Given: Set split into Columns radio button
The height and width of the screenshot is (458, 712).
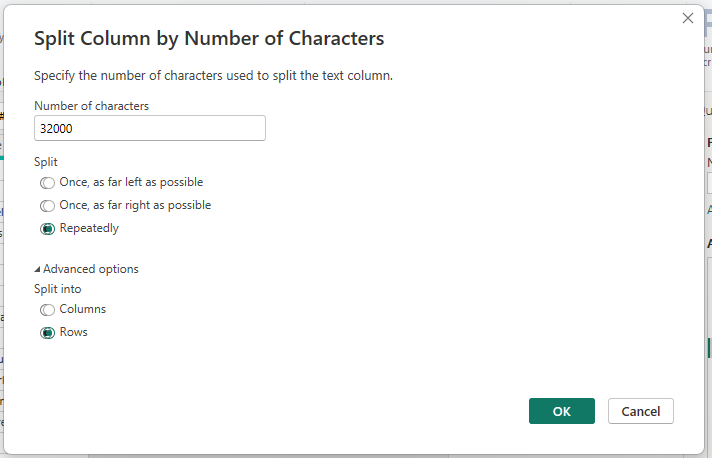Looking at the screenshot, I should tap(48, 310).
